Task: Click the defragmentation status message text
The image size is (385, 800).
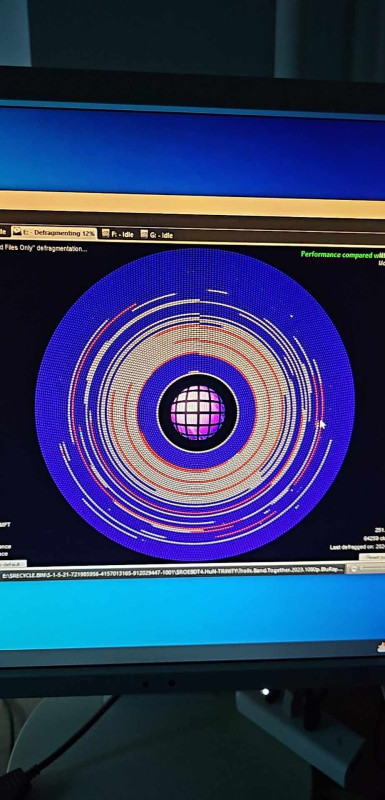Action: point(43,248)
